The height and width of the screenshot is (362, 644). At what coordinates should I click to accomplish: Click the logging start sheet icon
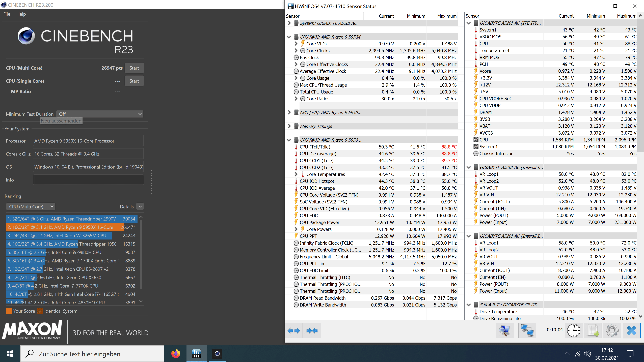point(593,330)
